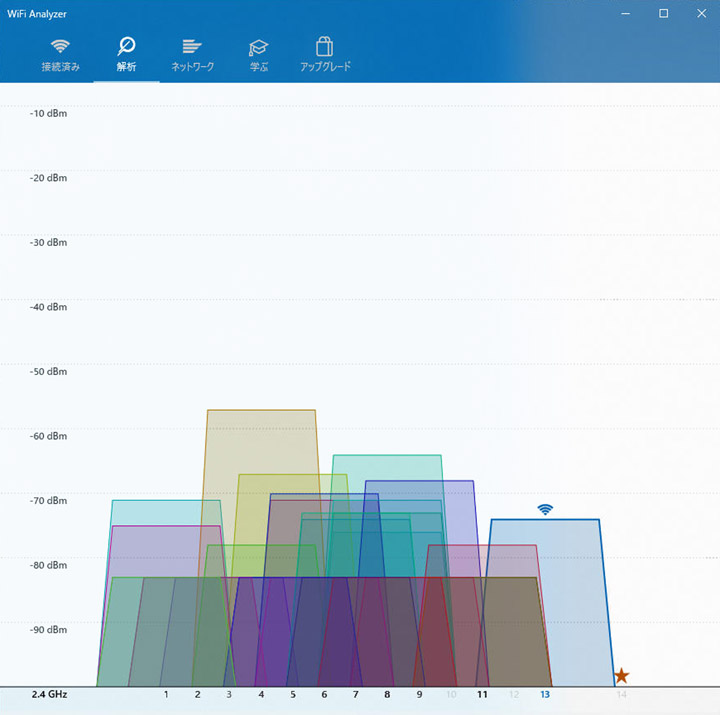Click the WiFi signal icon above channel 13
The height and width of the screenshot is (715, 720).
pyautogui.click(x=545, y=509)
